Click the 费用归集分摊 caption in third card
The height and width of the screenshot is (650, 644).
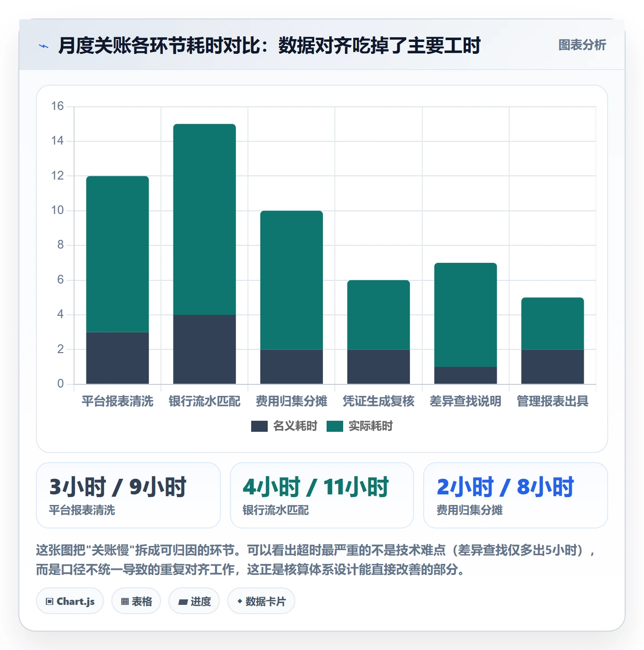[469, 510]
